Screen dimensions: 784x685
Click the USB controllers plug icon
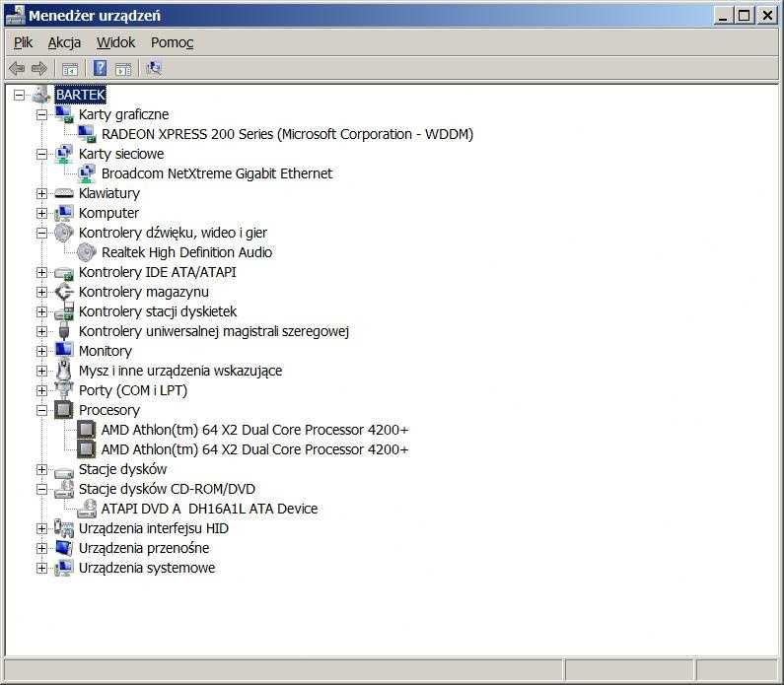click(x=63, y=331)
